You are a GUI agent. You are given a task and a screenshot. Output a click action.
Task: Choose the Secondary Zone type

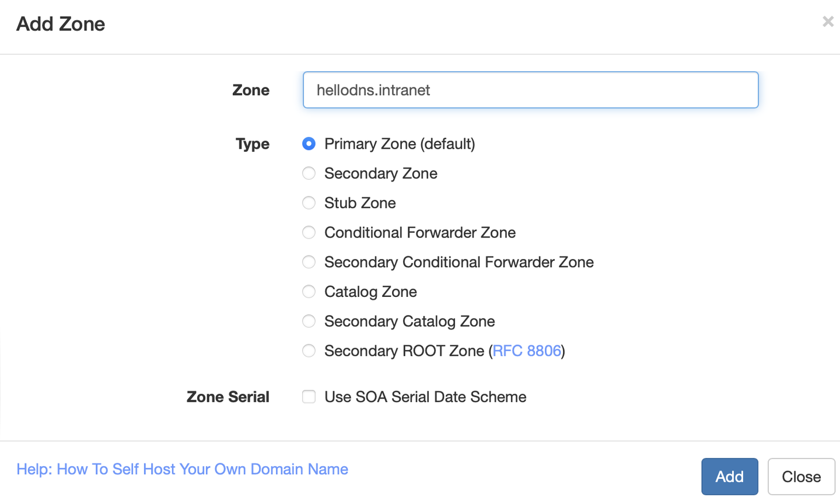pyautogui.click(x=309, y=173)
